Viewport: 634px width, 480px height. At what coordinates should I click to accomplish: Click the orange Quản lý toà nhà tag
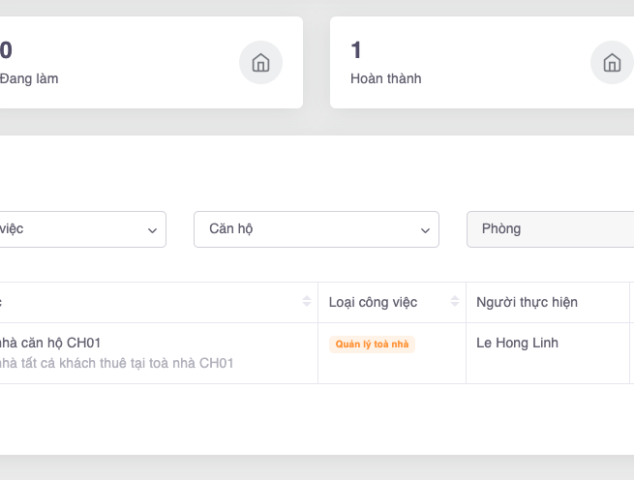pos(372,344)
